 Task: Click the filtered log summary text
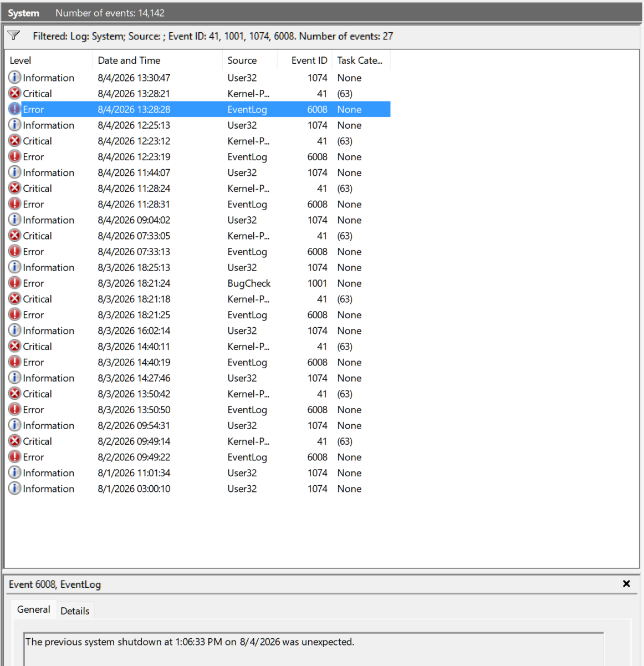click(x=213, y=36)
